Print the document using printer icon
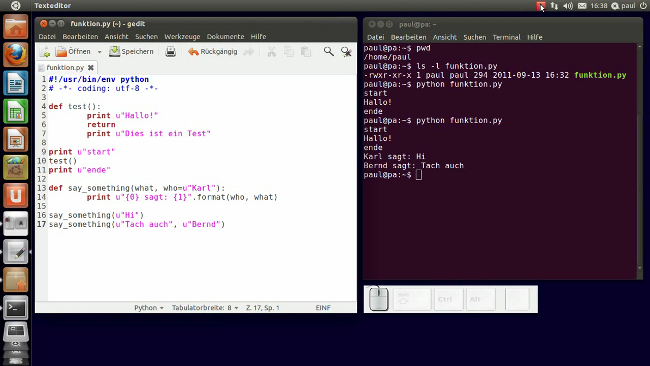The image size is (650, 366). tap(170, 52)
